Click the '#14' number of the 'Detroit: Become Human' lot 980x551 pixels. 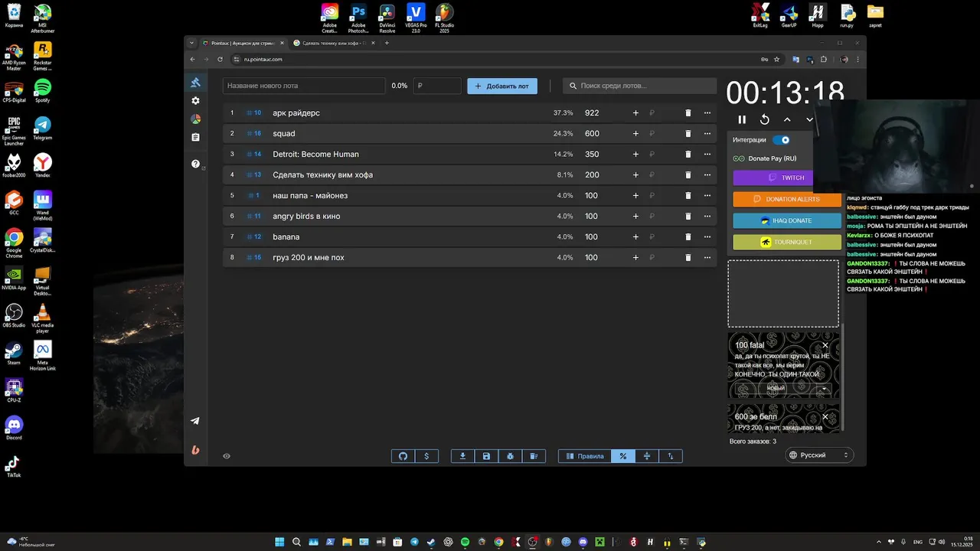click(254, 154)
